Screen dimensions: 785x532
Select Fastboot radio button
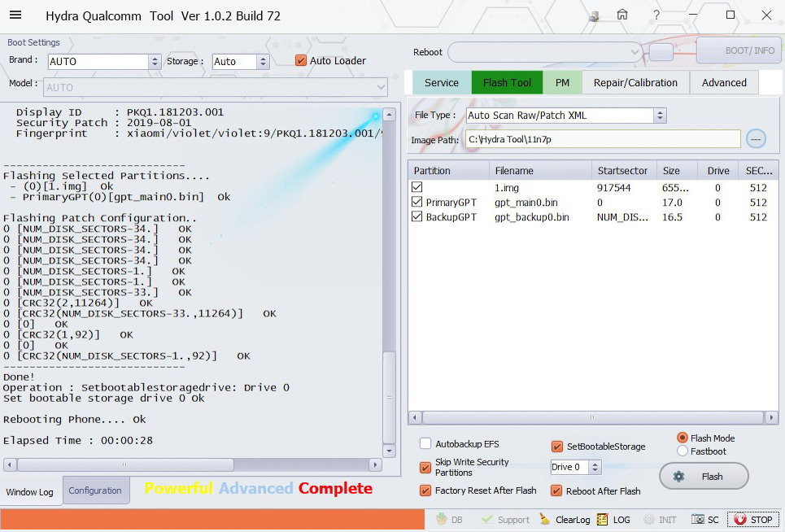[682, 451]
